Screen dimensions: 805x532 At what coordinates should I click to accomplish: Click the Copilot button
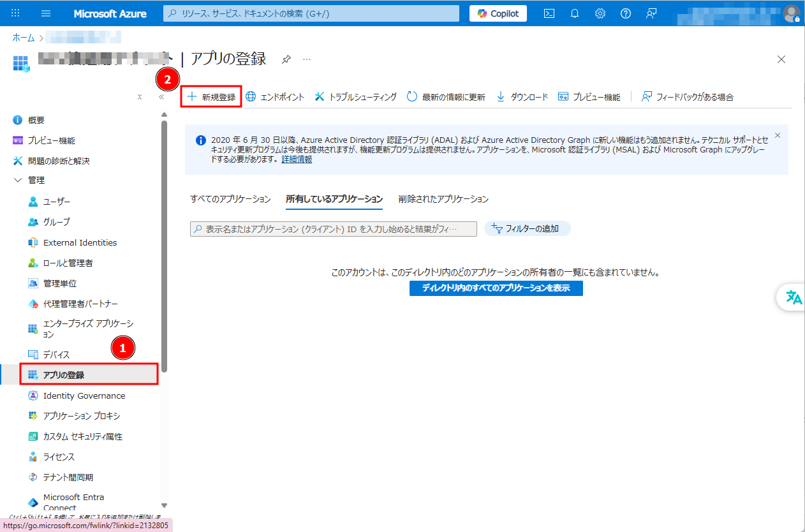(x=498, y=13)
